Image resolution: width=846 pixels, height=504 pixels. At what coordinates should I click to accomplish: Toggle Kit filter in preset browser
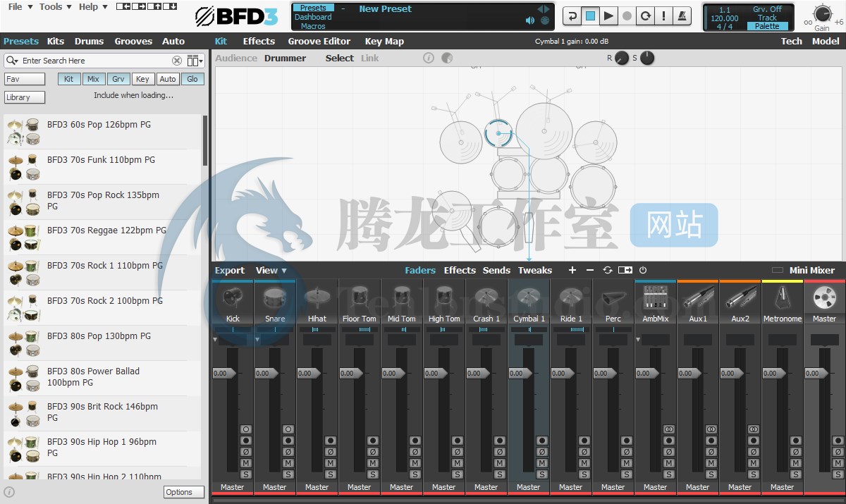[x=69, y=79]
